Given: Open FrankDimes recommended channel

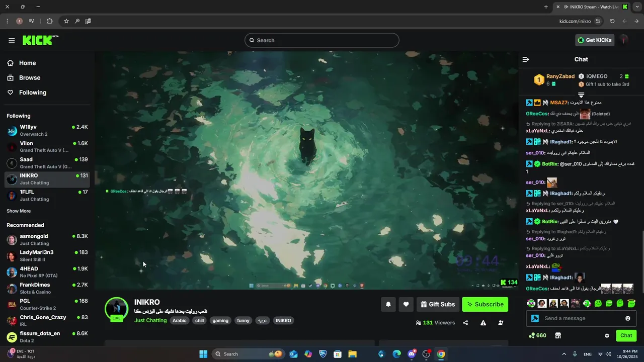Looking at the screenshot, I should [47, 288].
